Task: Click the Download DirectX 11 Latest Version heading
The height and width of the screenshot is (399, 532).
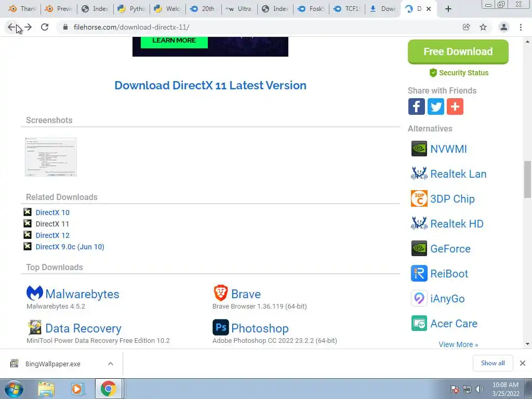Action: [210, 85]
